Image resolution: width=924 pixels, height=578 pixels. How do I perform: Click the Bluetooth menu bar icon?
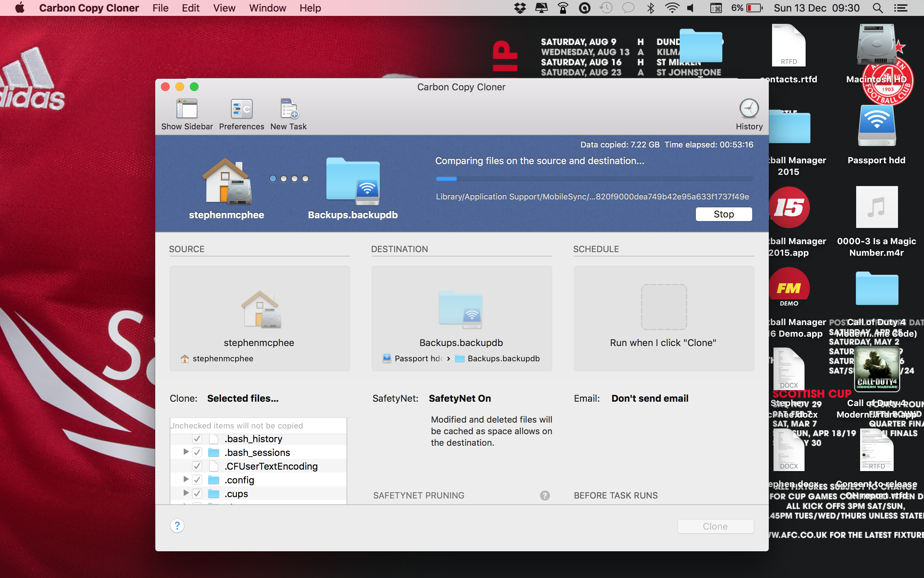click(x=651, y=8)
